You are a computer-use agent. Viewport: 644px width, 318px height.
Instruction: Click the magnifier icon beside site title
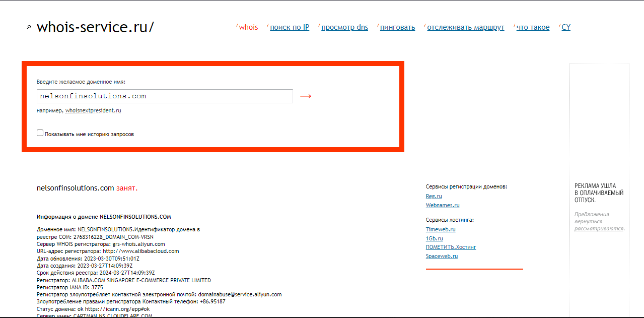[x=29, y=28]
